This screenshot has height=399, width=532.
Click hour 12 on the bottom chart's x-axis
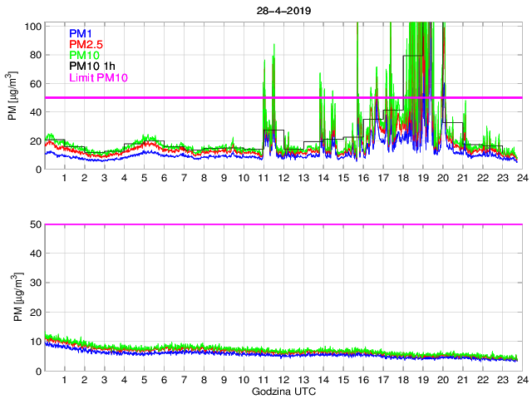tap(283, 380)
